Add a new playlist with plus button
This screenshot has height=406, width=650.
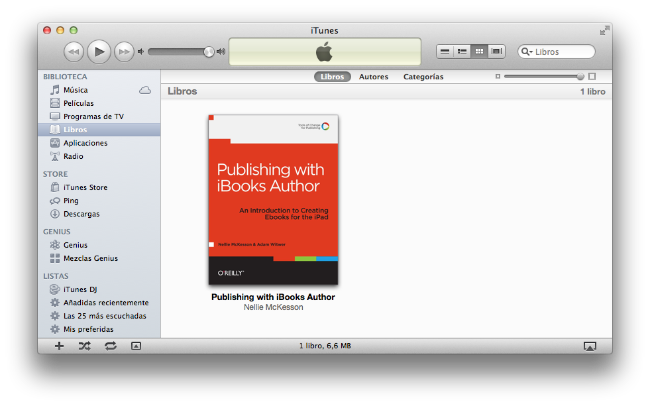59,345
